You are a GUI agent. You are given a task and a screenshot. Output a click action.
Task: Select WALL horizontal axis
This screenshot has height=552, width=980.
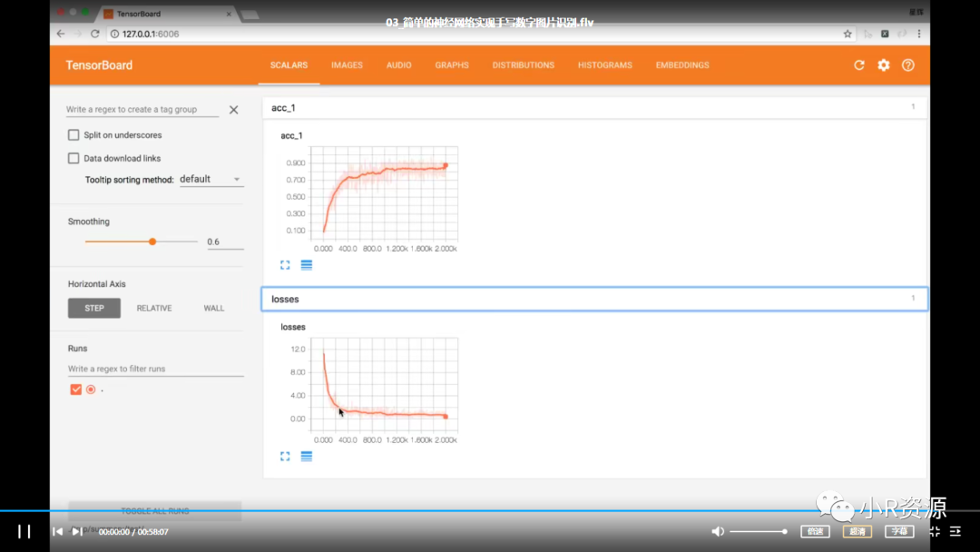(x=214, y=308)
